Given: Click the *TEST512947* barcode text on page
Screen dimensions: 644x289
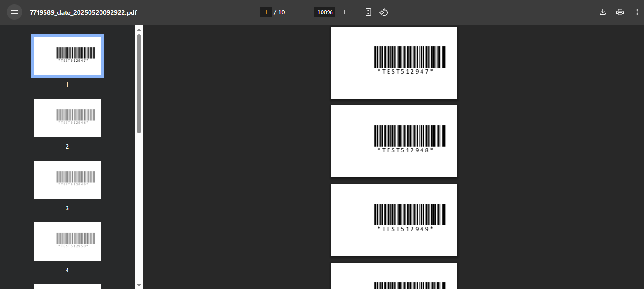Looking at the screenshot, I should point(405,71).
